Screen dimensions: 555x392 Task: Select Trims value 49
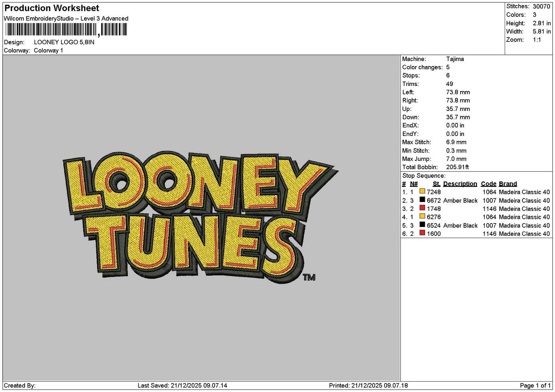[450, 84]
